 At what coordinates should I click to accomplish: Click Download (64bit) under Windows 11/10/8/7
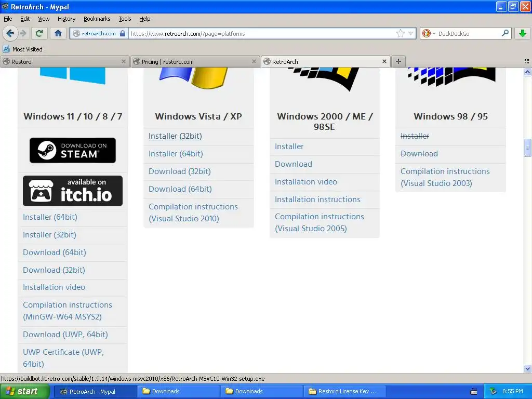coord(54,252)
